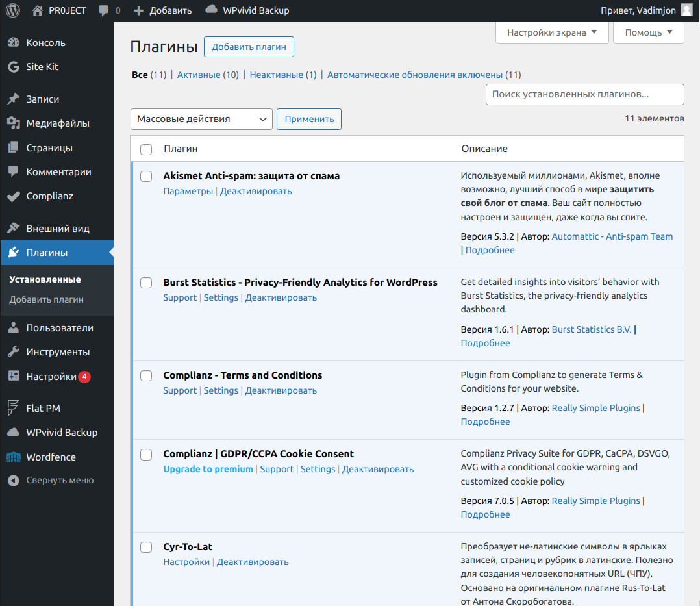
Task: Deactivate Complianz Terms and Conditions plugin
Action: pyautogui.click(x=281, y=390)
